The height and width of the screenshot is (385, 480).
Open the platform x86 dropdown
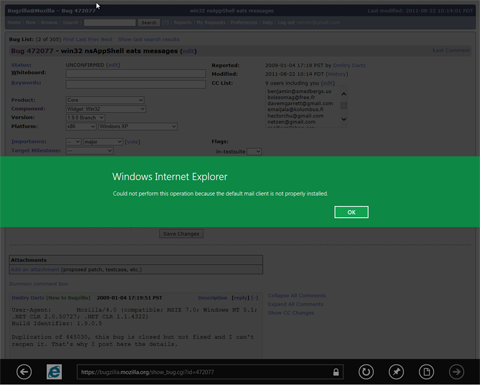[81, 126]
